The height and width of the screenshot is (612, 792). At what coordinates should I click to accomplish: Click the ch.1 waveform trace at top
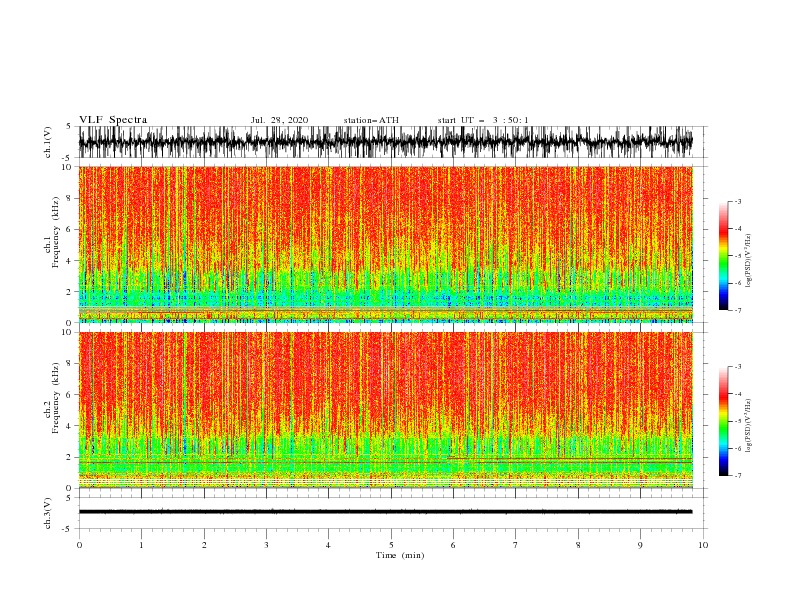pos(385,142)
